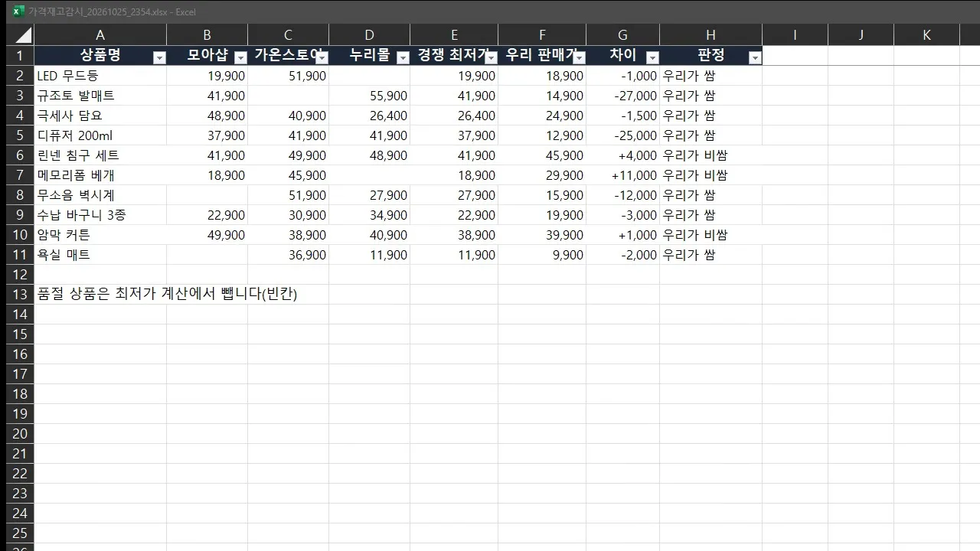Open the 판정 filter dropdown
The image size is (980, 551).
pyautogui.click(x=755, y=57)
